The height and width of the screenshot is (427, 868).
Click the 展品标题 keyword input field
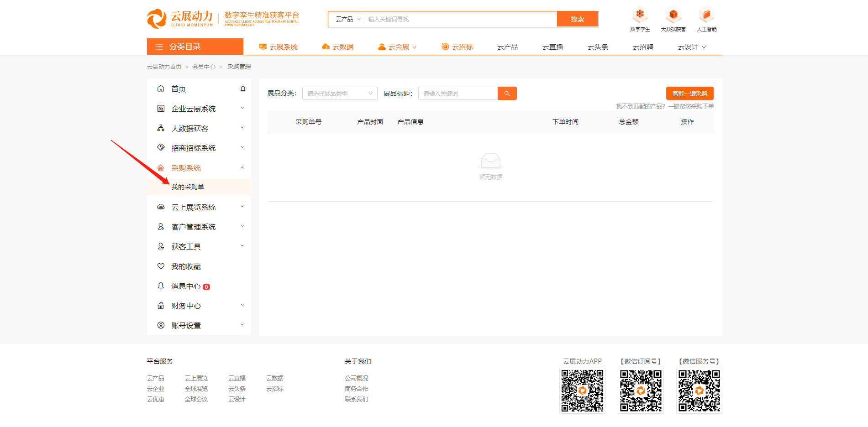(x=458, y=94)
